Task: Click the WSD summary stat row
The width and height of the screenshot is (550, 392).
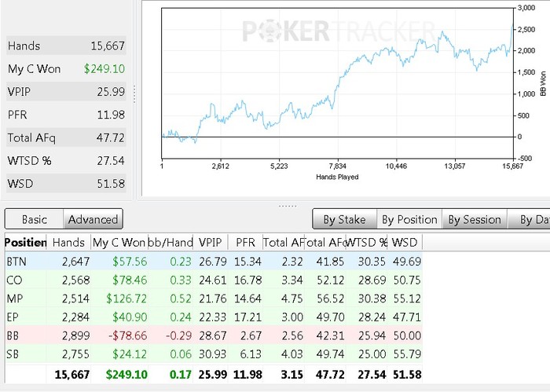Action: pos(66,183)
